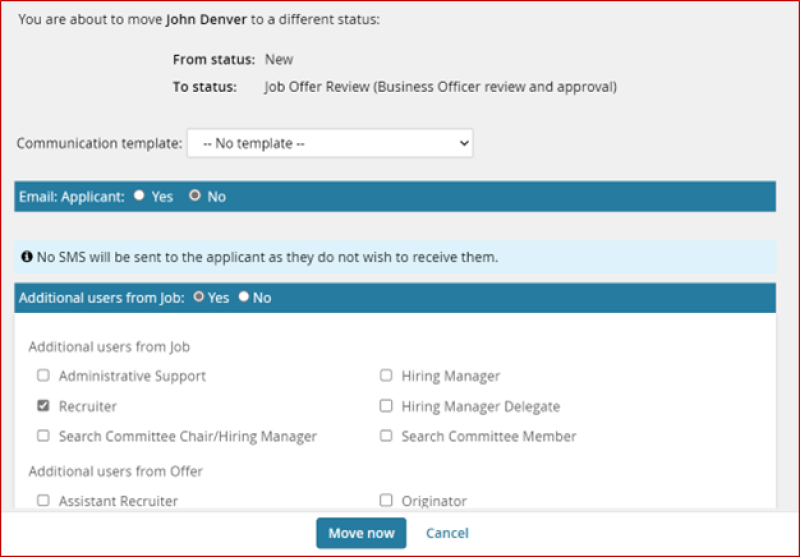800x557 pixels.
Task: Open the Communication template dropdown
Action: (330, 143)
